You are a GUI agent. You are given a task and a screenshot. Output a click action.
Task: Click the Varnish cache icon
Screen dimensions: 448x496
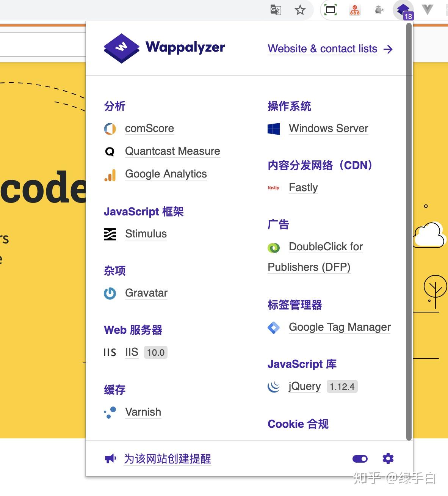click(x=110, y=413)
